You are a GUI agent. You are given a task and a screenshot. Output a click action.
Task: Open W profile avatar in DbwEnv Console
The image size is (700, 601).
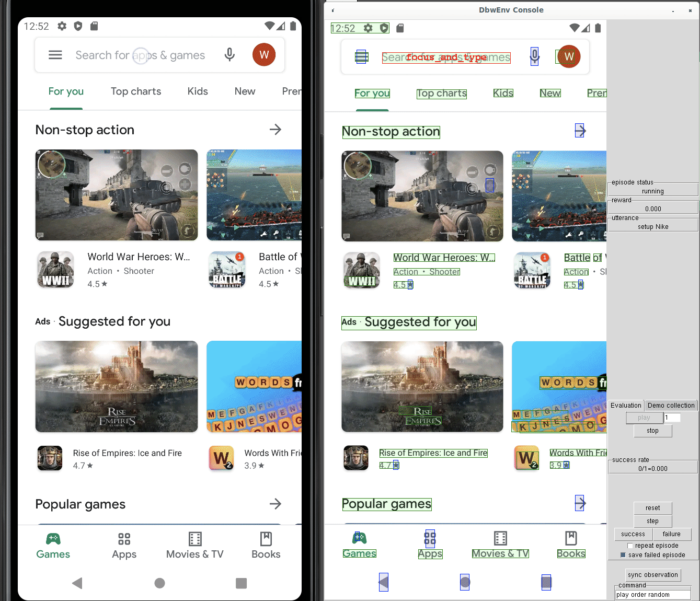569,56
